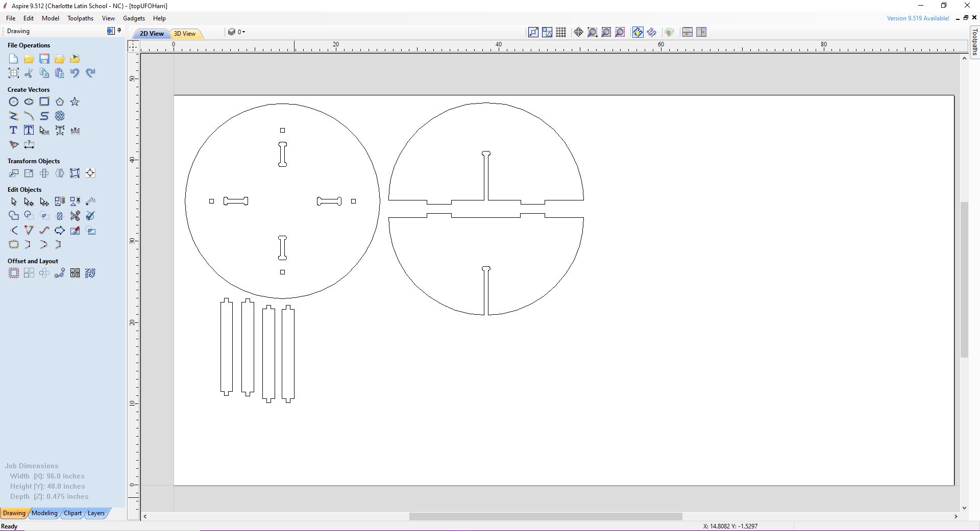This screenshot has height=531, width=980.
Task: Save the current file
Action: [44, 59]
